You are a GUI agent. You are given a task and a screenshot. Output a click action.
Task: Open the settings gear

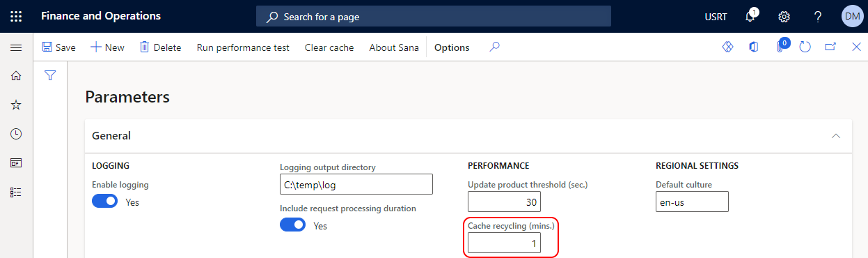784,16
